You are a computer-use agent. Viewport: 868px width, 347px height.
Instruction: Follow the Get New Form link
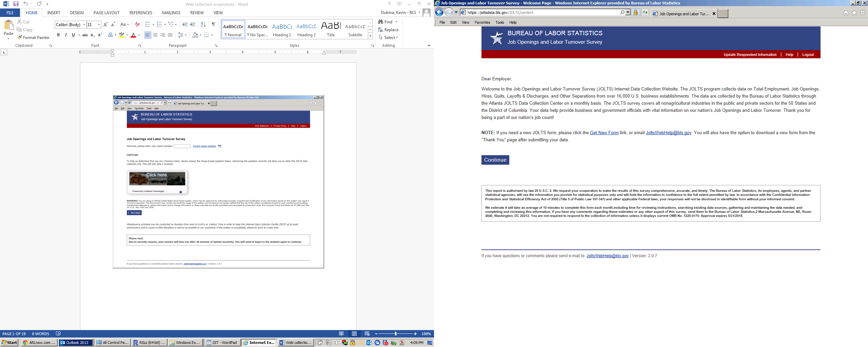coord(604,133)
